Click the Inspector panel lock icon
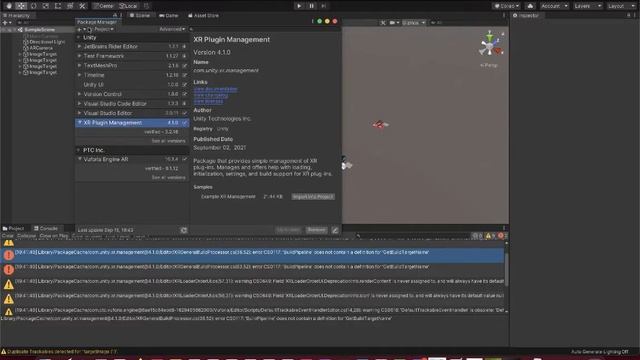 [x=629, y=15]
